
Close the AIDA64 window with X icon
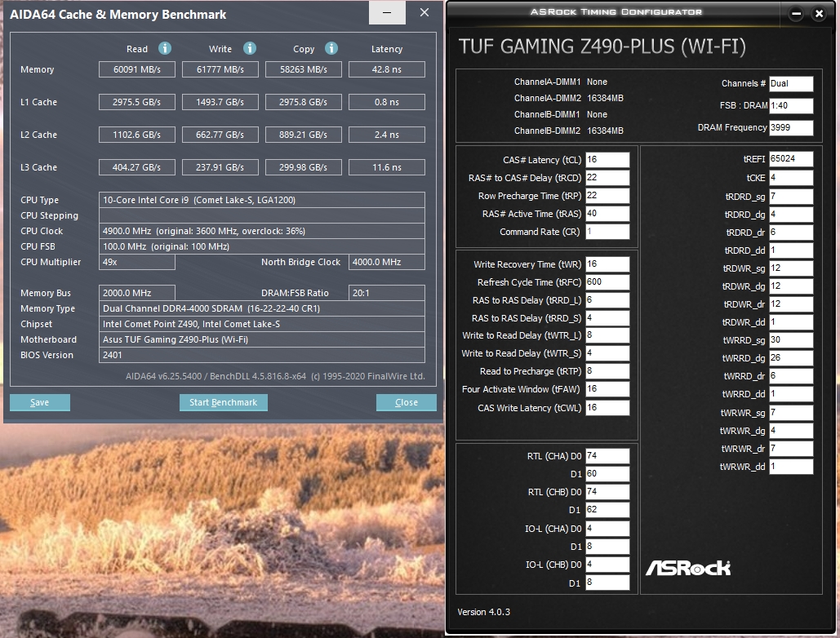coord(424,13)
